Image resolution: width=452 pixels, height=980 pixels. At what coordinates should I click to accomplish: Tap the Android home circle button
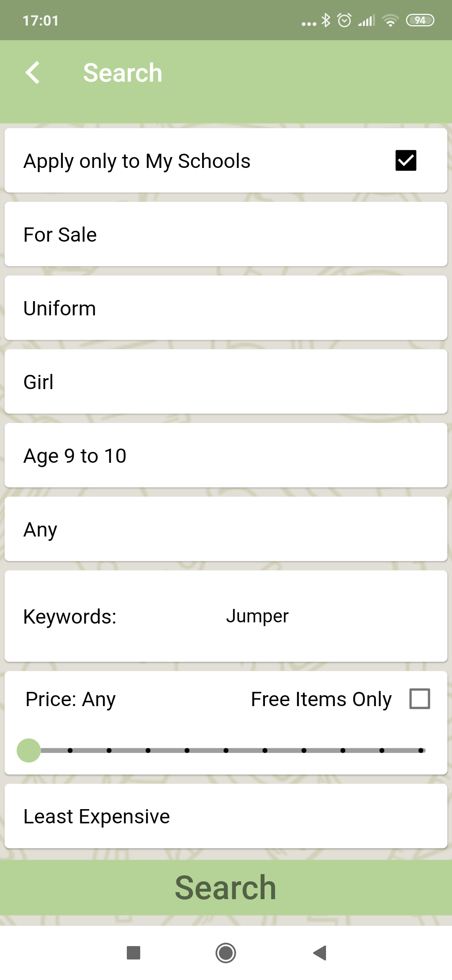[x=226, y=953]
